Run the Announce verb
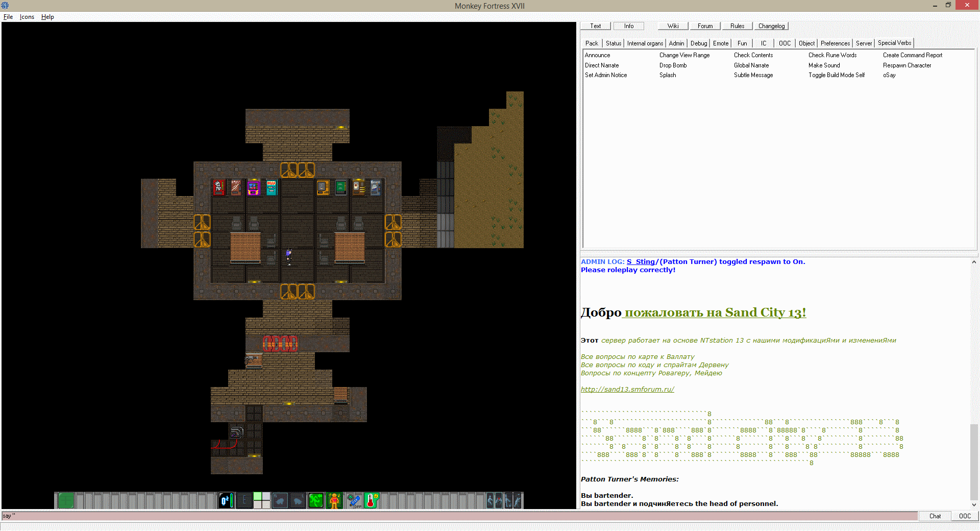 coord(597,55)
